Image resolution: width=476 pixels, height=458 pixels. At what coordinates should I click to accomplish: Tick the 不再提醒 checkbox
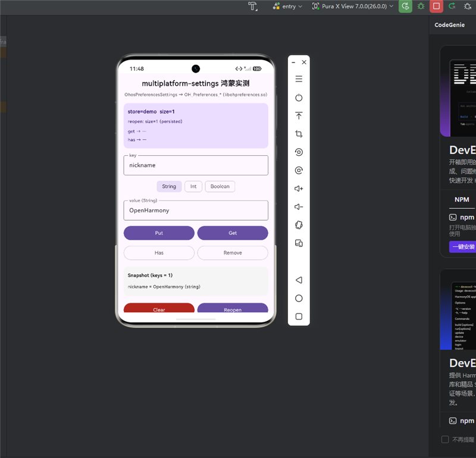[x=445, y=439]
